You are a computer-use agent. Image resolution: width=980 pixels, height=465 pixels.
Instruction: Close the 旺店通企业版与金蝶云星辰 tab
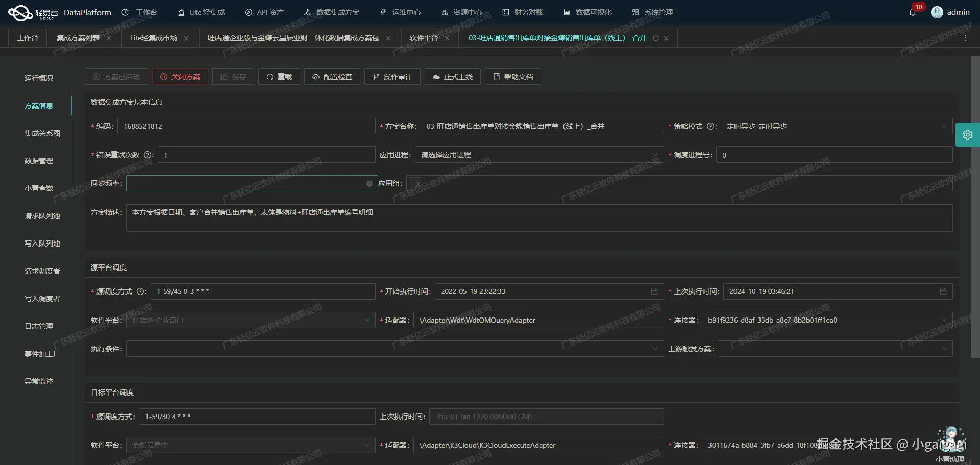click(x=388, y=38)
